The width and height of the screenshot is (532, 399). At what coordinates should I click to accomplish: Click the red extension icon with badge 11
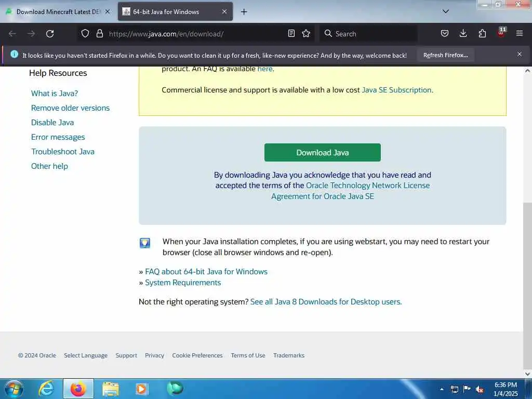click(x=501, y=33)
